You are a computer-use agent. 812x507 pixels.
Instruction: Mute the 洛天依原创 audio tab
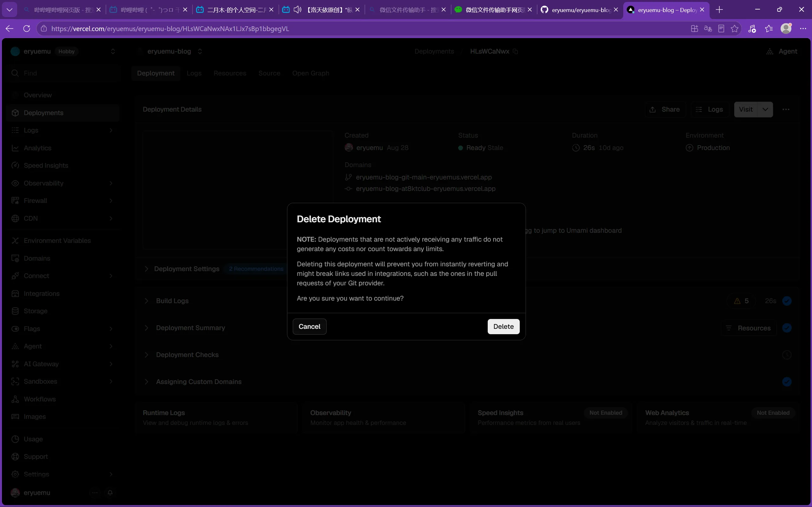[297, 10]
